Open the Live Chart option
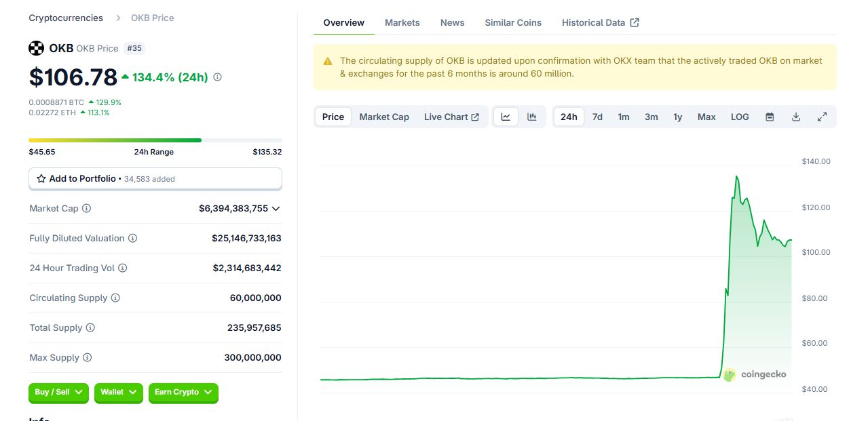 [x=452, y=117]
